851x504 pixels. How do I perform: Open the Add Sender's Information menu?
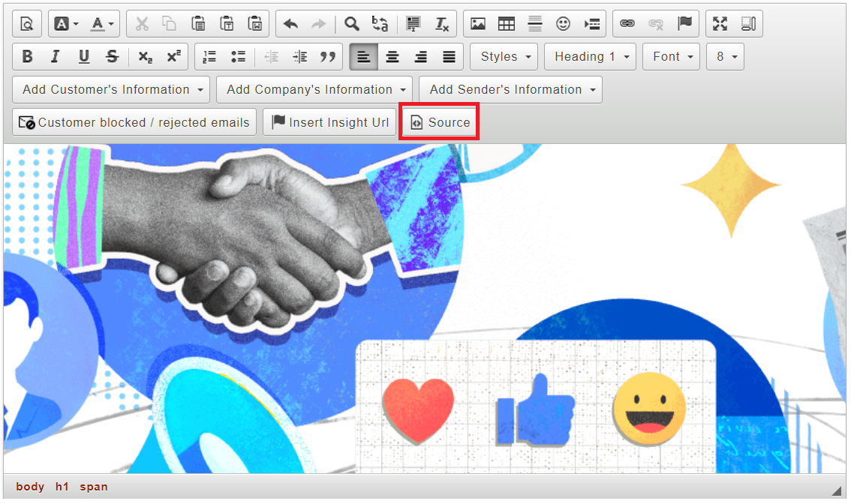(510, 90)
